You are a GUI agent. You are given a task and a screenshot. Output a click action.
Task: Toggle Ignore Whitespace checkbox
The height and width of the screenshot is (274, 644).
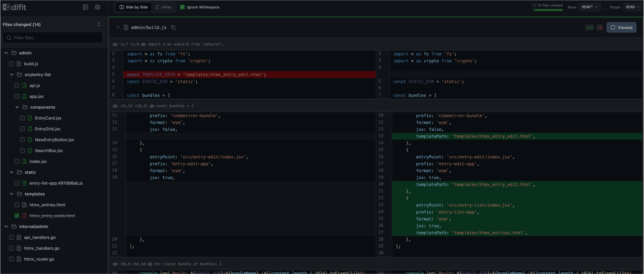coord(182,7)
